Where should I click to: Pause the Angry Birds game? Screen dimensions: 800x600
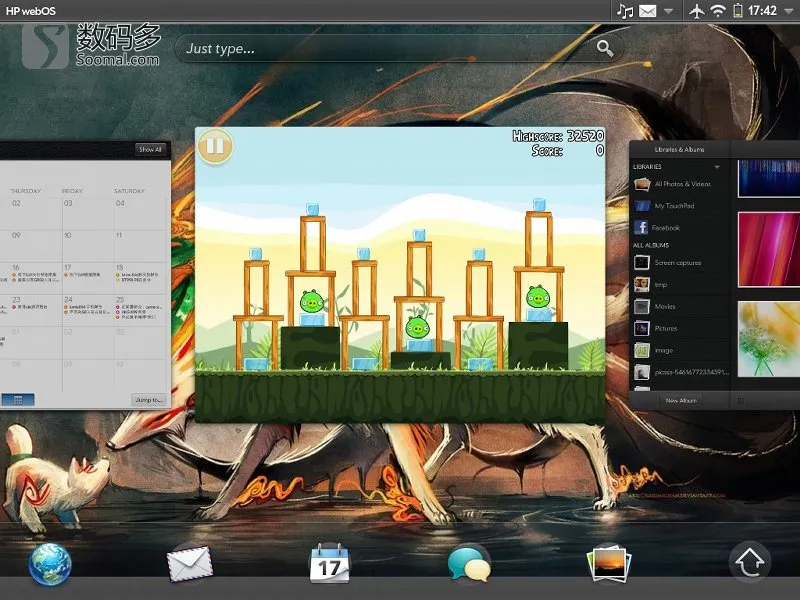[x=215, y=146]
